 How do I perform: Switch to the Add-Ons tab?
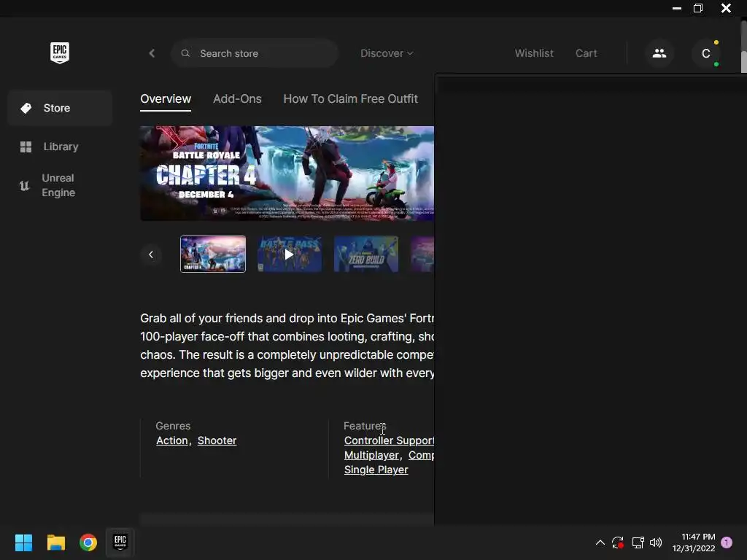(237, 99)
